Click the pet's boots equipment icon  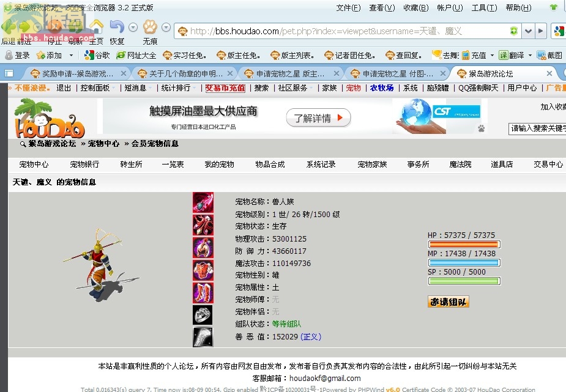pyautogui.click(x=203, y=293)
